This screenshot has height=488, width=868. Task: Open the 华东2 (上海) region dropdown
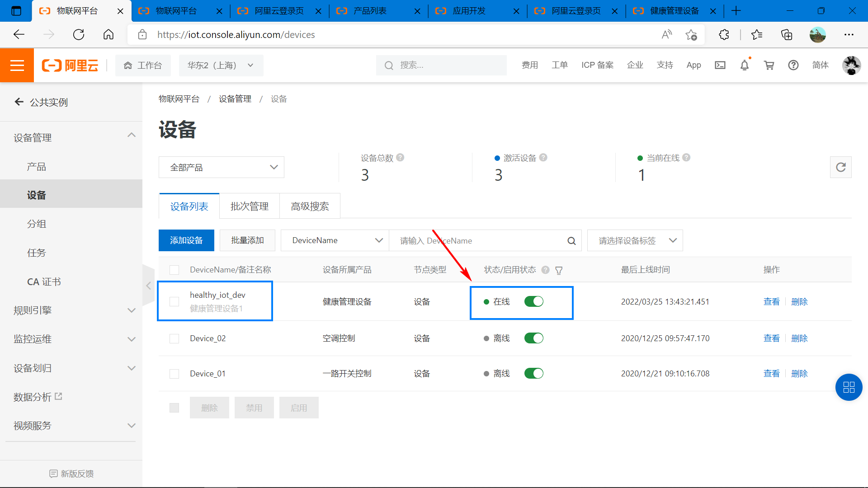coord(221,66)
